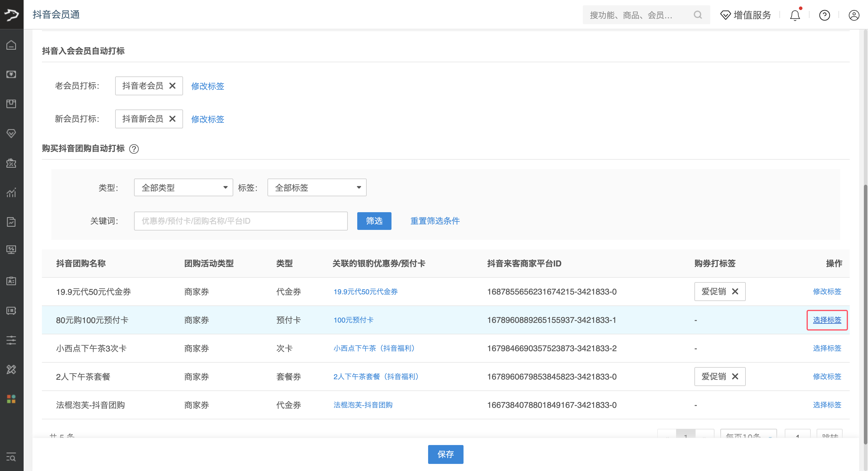Click help icon beside 购买抖音团购自动打标
The width and height of the screenshot is (868, 471).
pos(134,149)
